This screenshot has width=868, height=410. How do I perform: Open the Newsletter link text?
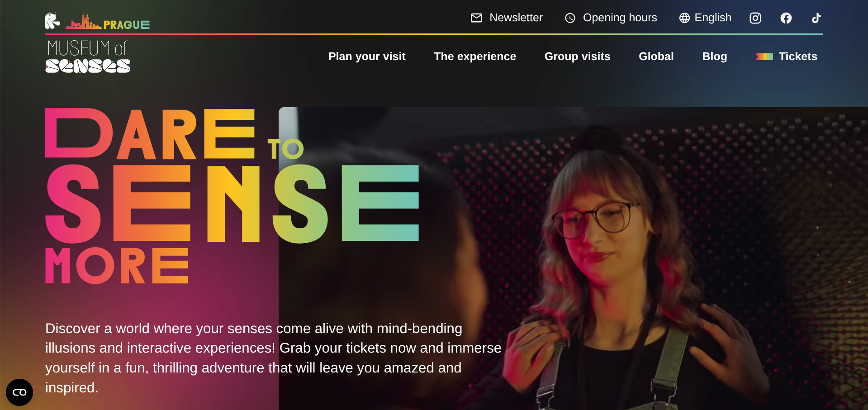(516, 18)
